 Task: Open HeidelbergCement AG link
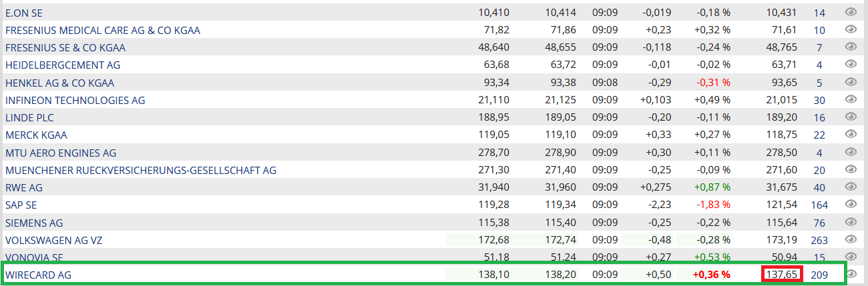[63, 65]
